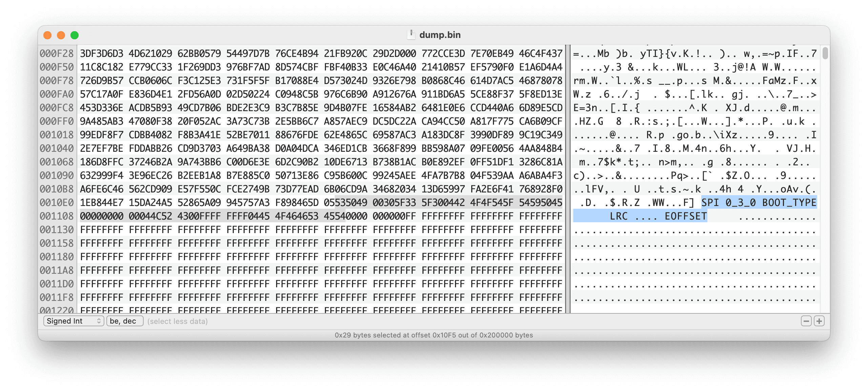This screenshot has height=391, width=868.
Task: Click the dump.bin window title text
Action: pos(440,35)
